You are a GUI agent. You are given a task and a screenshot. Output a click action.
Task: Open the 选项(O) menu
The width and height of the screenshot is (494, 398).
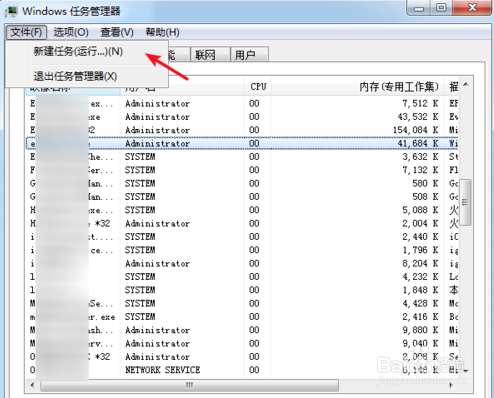coord(71,32)
